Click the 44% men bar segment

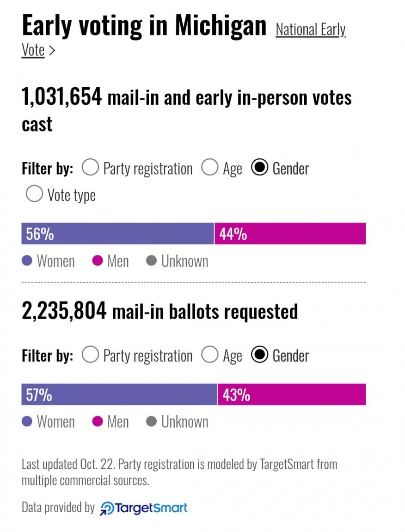point(290,234)
